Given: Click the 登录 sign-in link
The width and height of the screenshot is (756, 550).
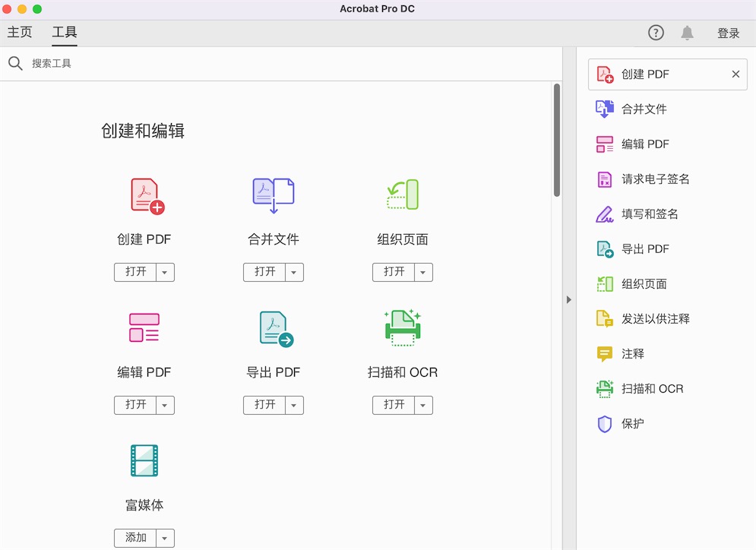Looking at the screenshot, I should pos(728,33).
